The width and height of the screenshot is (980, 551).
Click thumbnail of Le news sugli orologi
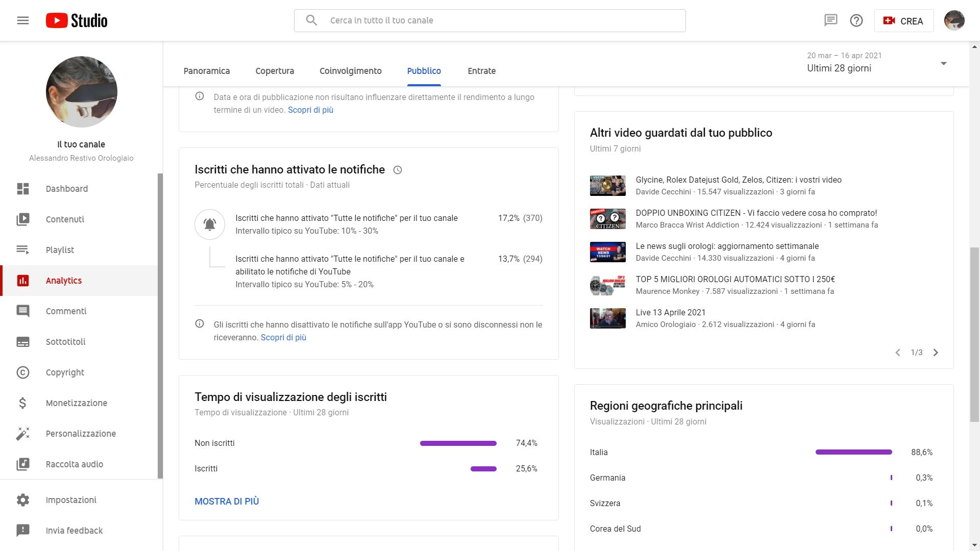(x=608, y=252)
